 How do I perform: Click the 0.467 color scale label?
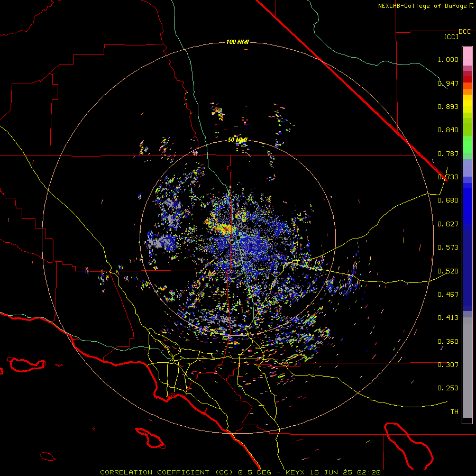pos(448,294)
